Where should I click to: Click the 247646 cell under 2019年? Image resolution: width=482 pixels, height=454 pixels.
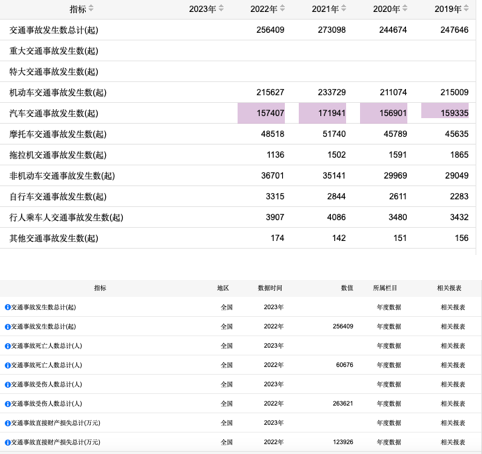[x=454, y=30]
